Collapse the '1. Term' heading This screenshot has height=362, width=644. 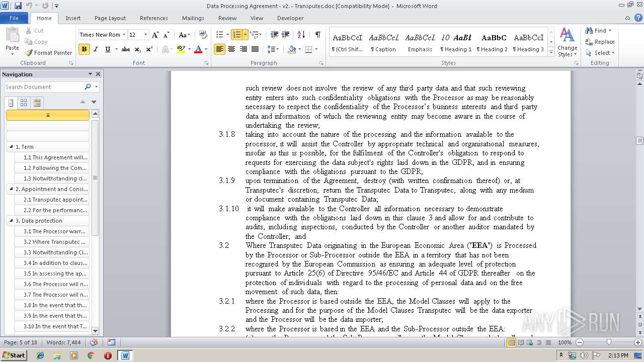coord(12,147)
